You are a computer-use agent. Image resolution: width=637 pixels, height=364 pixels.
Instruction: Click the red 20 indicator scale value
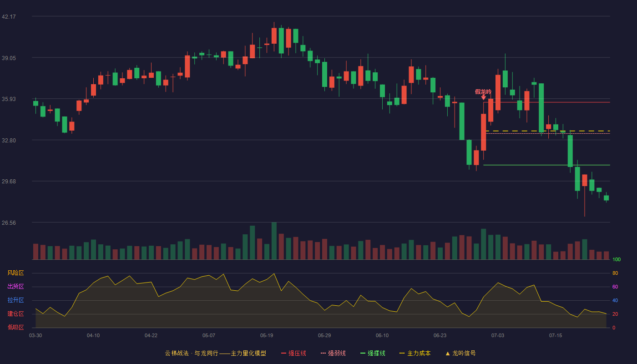(615, 314)
